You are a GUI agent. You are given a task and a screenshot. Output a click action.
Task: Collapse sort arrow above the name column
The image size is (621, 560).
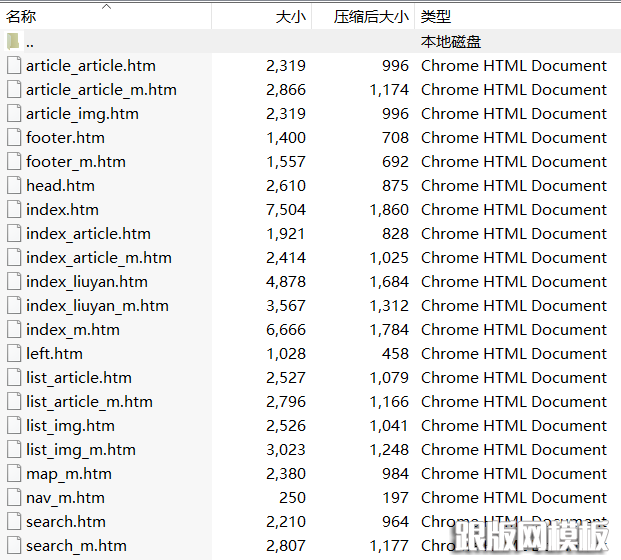[x=107, y=6]
